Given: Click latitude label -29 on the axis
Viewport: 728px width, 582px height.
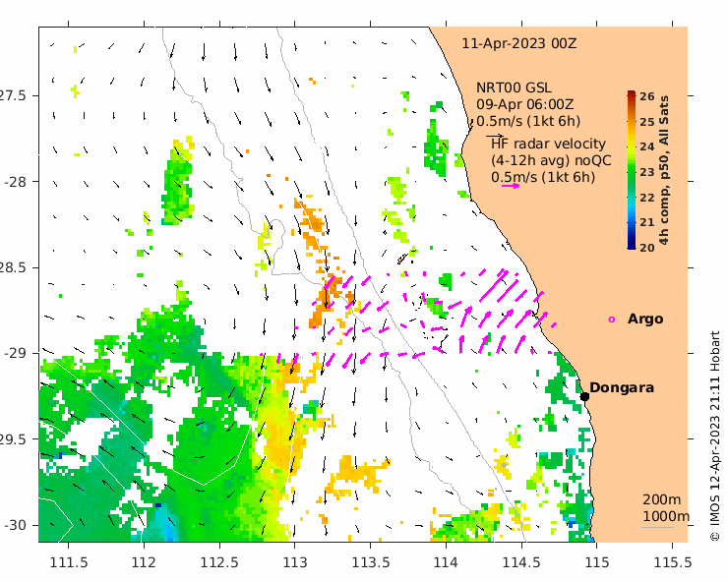Looking at the screenshot, I should 15,353.
